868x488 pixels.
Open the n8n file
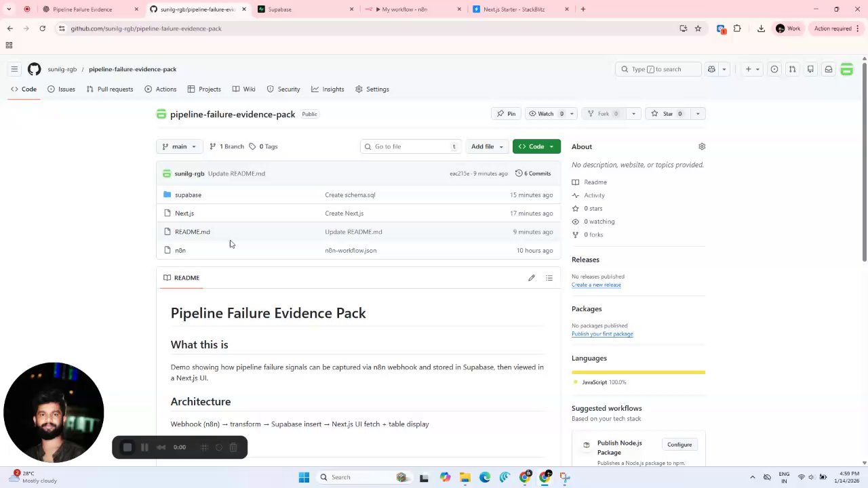click(180, 251)
